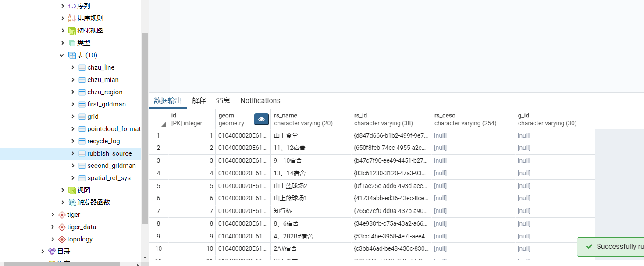Click the grid table icon
Image resolution: width=644 pixels, height=266 pixels.
tap(82, 117)
